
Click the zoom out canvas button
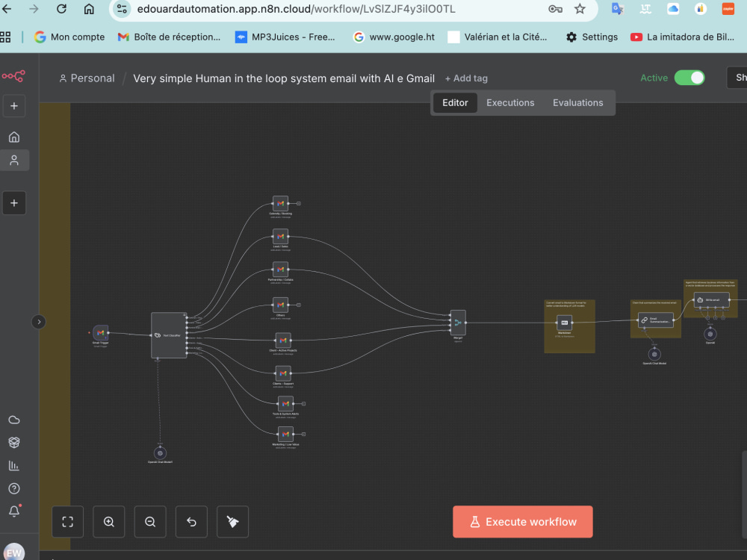coord(150,522)
